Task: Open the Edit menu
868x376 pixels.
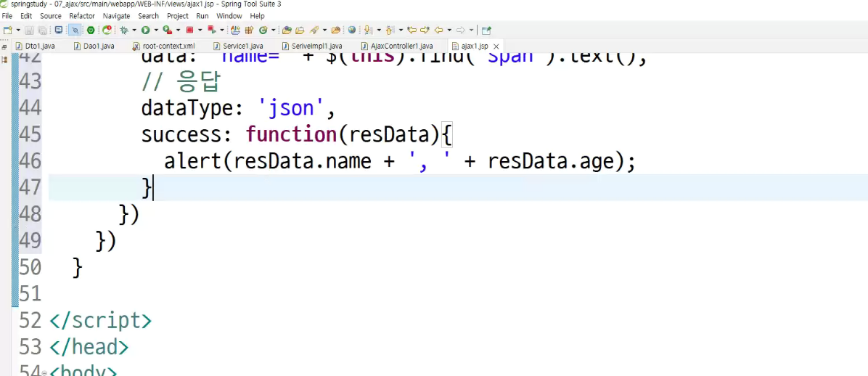Action: click(26, 16)
